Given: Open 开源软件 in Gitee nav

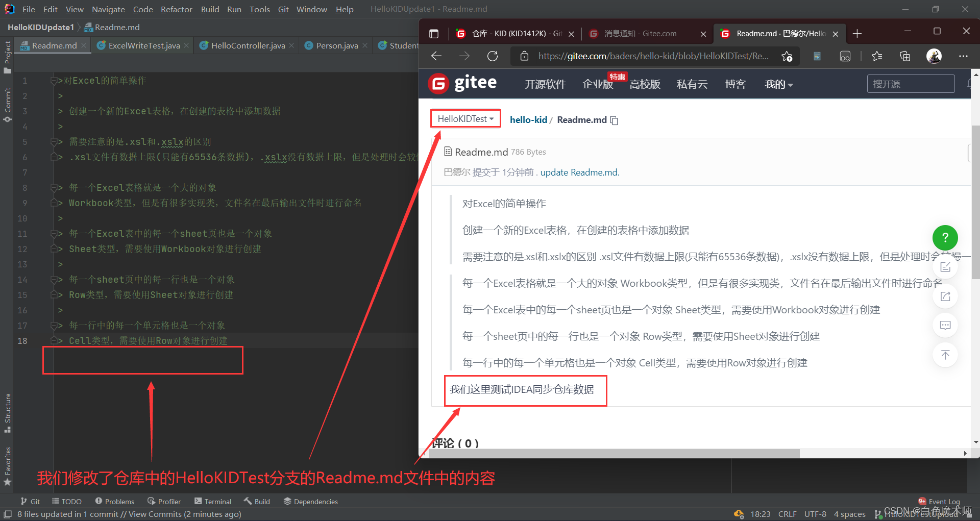Looking at the screenshot, I should [545, 84].
